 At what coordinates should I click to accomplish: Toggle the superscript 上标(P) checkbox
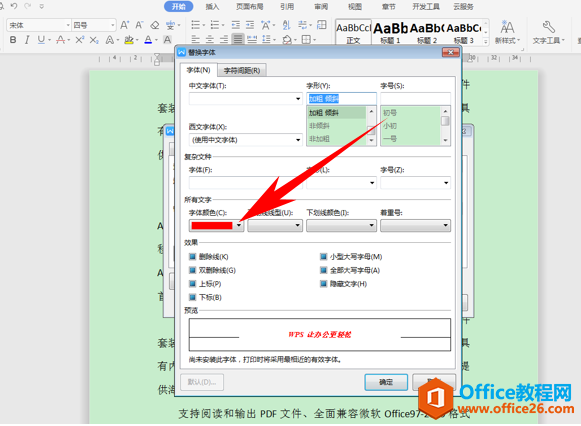193,284
